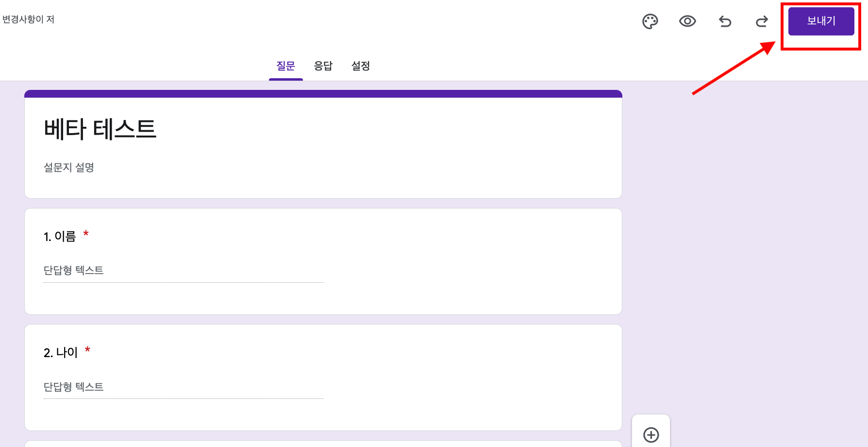Click the 설문지 설명 description field
868x447 pixels.
(x=69, y=167)
